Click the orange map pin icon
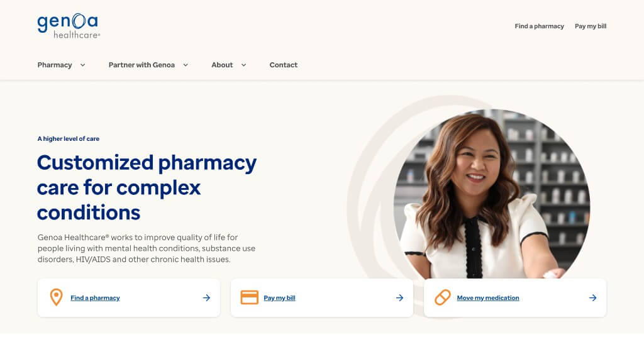The image size is (644, 347). [56, 297]
